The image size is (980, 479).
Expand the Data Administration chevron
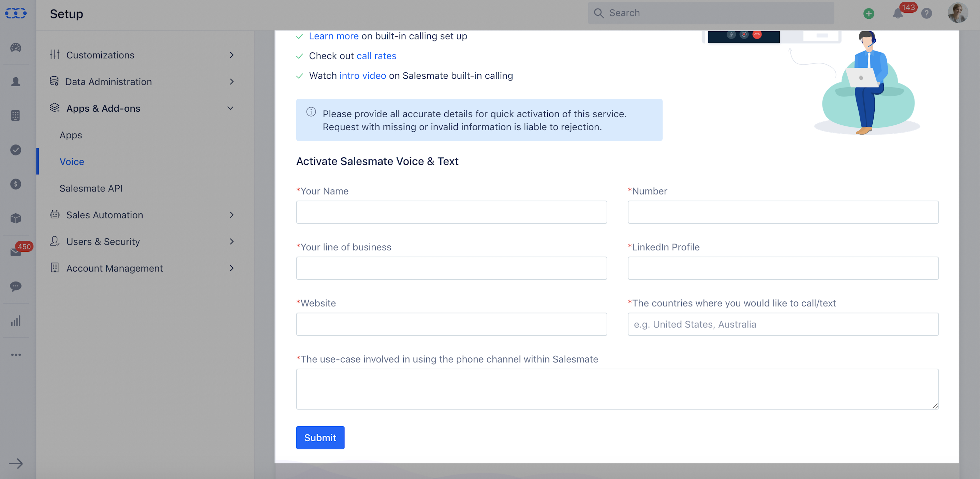[x=232, y=82]
